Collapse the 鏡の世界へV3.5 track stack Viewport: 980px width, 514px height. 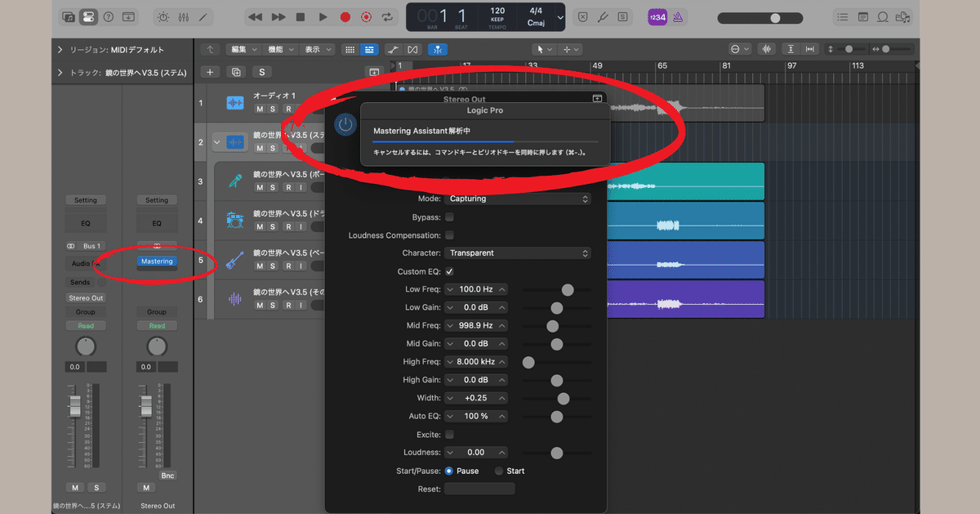217,142
